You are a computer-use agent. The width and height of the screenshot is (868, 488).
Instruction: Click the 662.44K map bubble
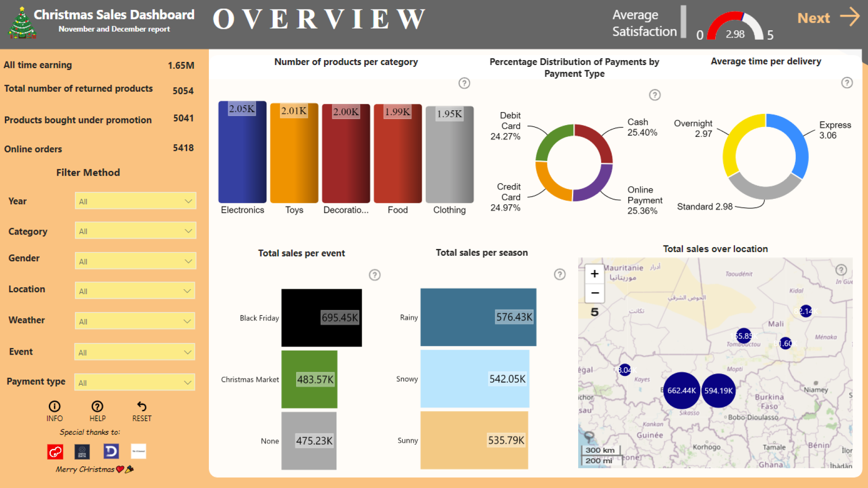pyautogui.click(x=681, y=390)
